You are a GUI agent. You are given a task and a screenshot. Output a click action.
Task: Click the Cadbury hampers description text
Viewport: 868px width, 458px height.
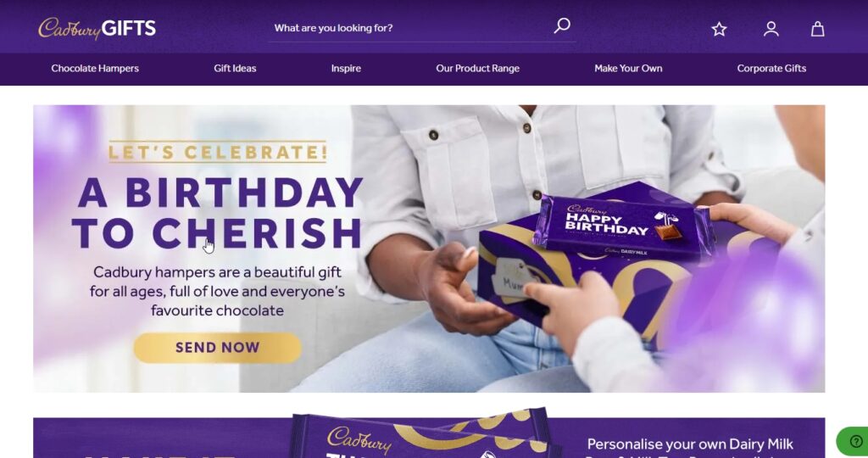click(218, 291)
